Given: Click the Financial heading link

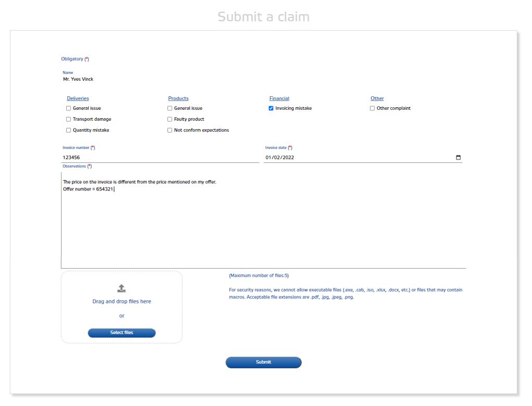Looking at the screenshot, I should point(279,98).
